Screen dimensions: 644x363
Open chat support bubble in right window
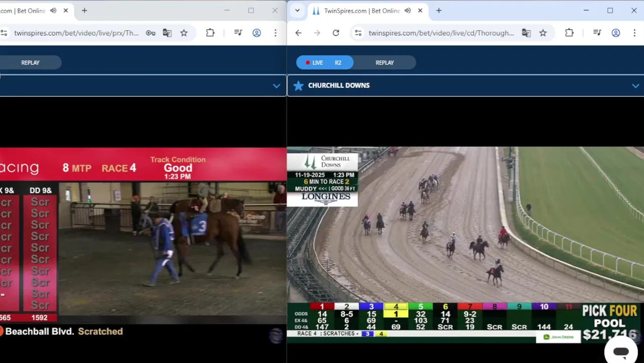tap(621, 351)
